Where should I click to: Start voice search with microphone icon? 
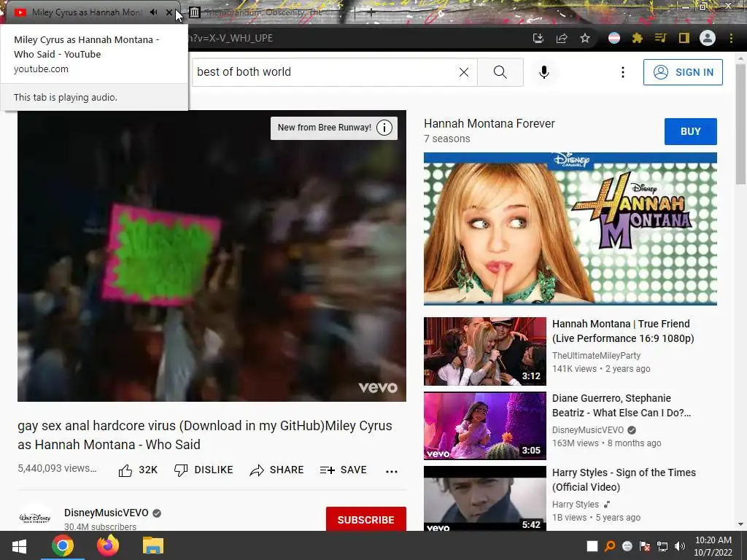(544, 72)
